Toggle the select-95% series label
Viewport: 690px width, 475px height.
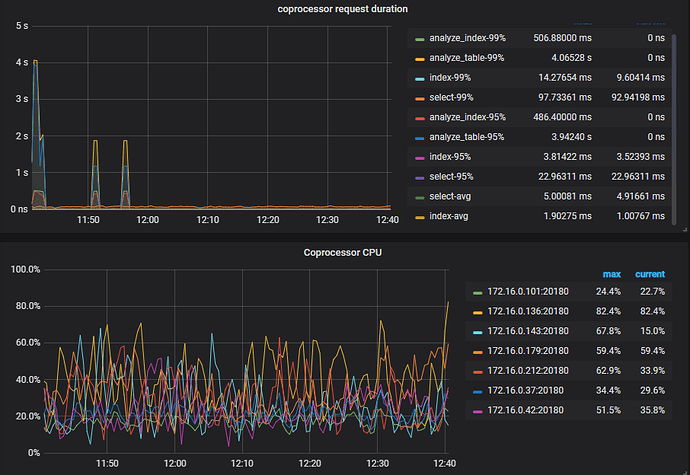tap(451, 177)
